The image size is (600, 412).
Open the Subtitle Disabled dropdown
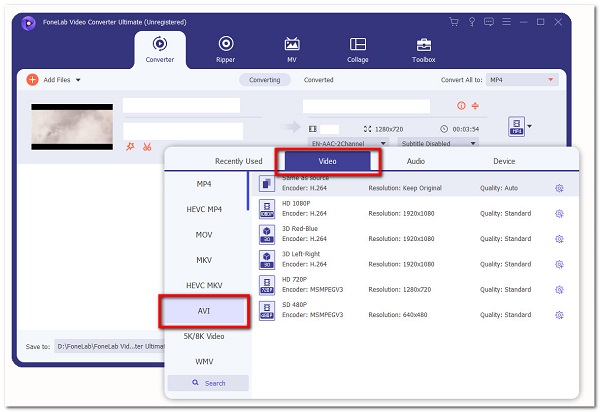[x=438, y=143]
